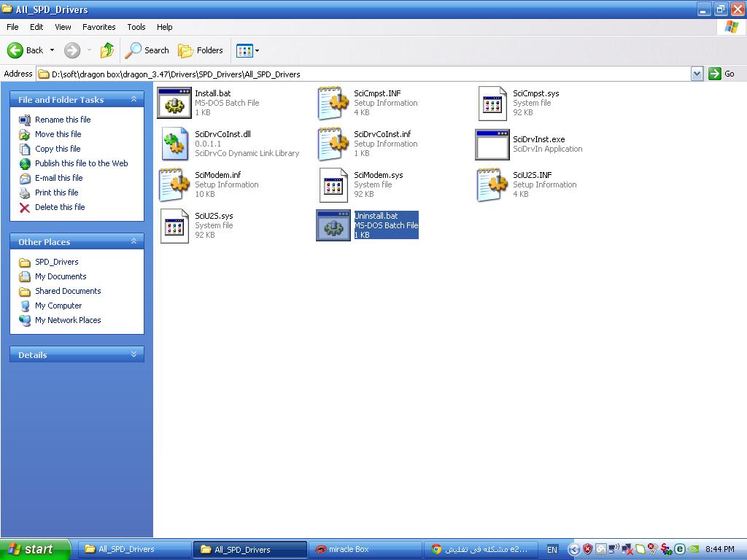Open the Edit menu

point(36,27)
